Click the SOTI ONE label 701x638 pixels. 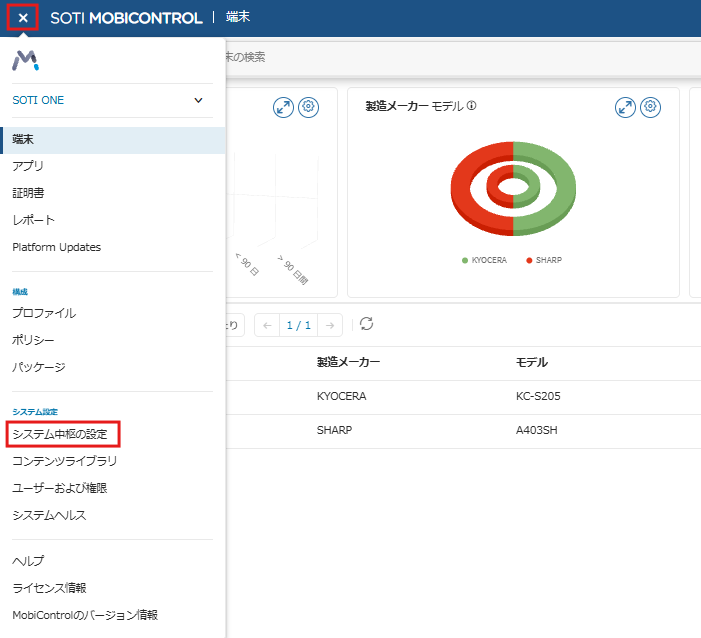38,100
